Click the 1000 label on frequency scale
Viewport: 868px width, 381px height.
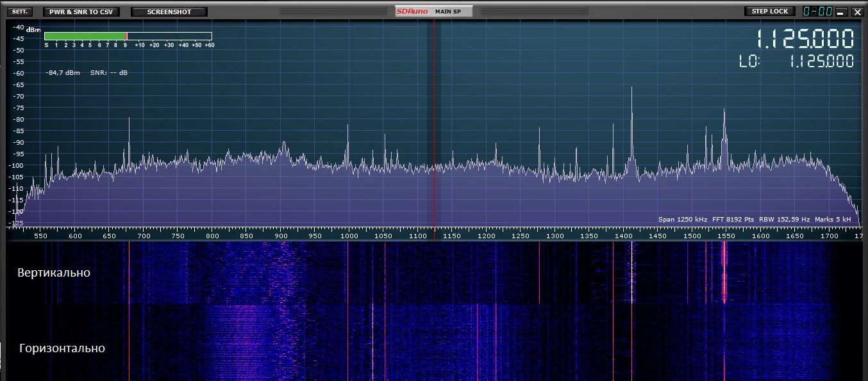[349, 236]
